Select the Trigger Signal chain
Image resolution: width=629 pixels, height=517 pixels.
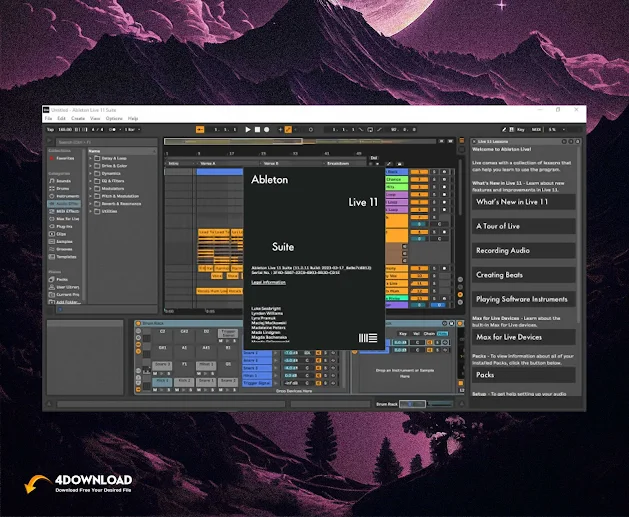(257, 383)
